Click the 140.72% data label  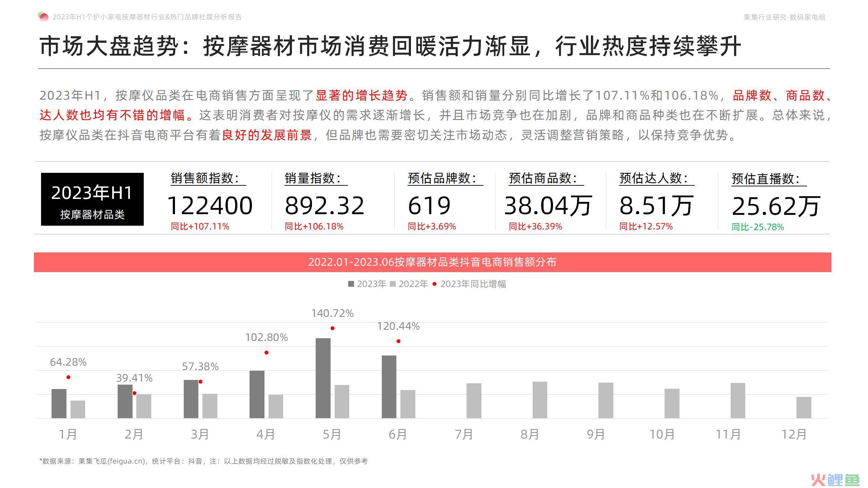tap(333, 313)
